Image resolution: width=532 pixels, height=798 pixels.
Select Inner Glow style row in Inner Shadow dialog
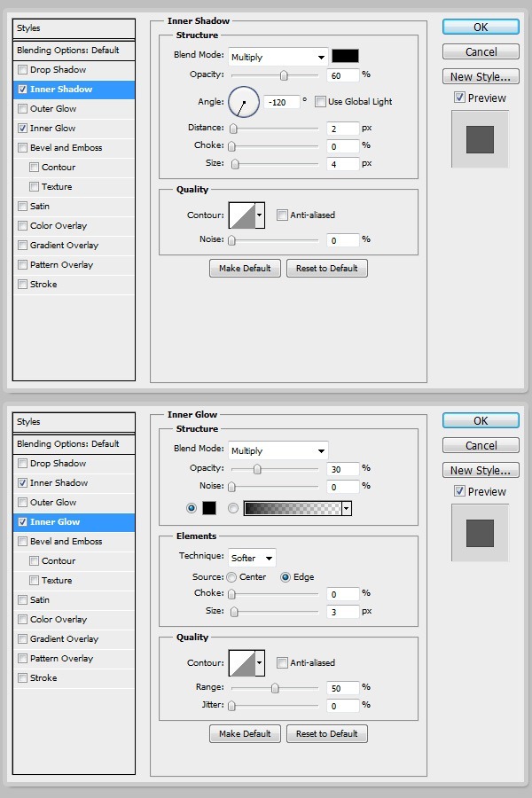pyautogui.click(x=74, y=129)
